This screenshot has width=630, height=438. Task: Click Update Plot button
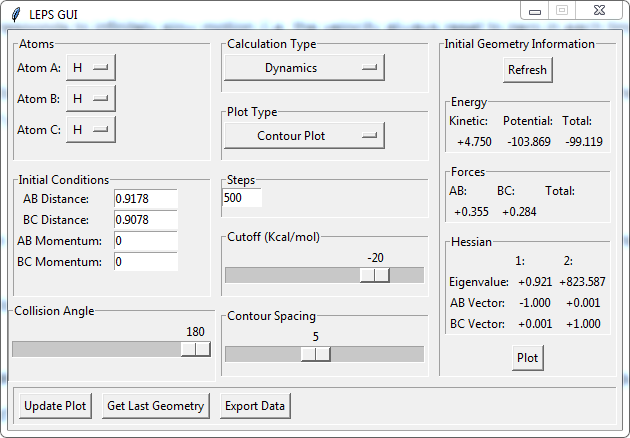tap(56, 406)
